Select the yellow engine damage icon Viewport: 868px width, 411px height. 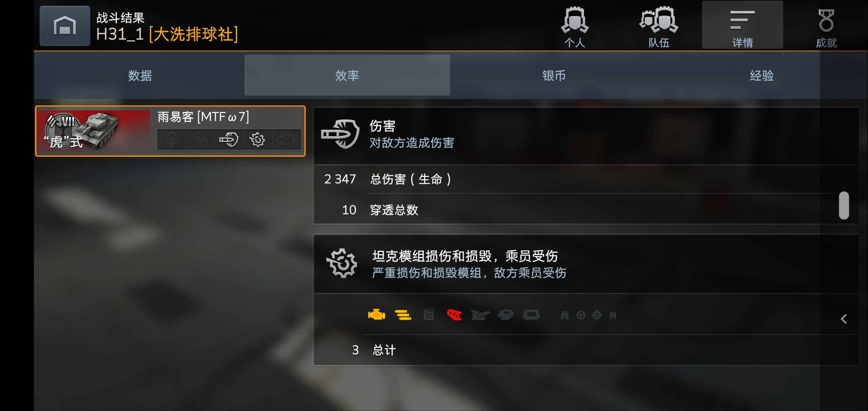click(377, 315)
